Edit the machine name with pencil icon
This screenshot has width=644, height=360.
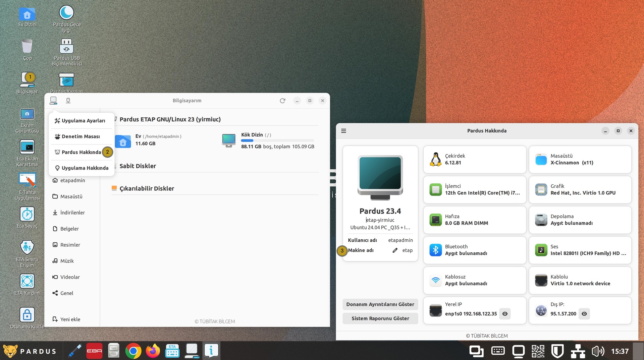[x=395, y=250]
